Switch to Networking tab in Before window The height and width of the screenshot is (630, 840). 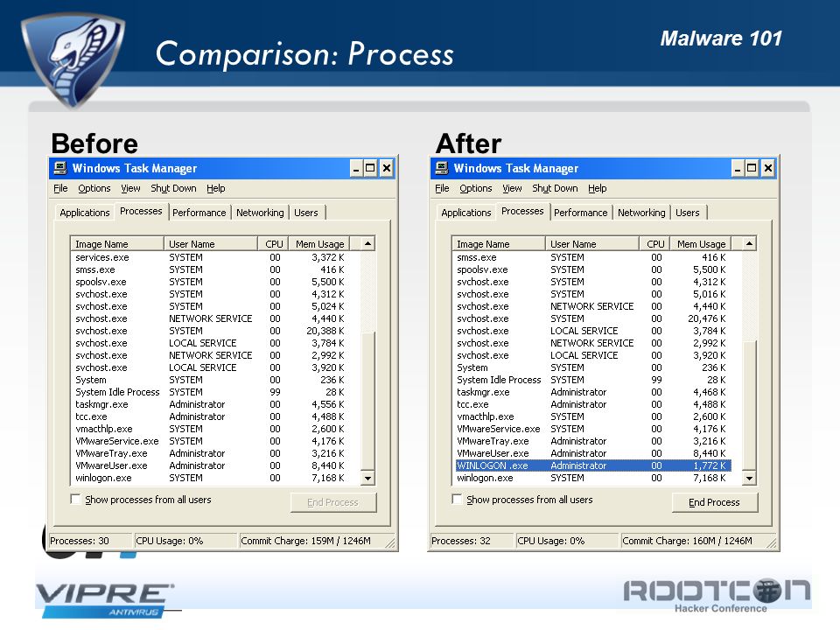(260, 213)
